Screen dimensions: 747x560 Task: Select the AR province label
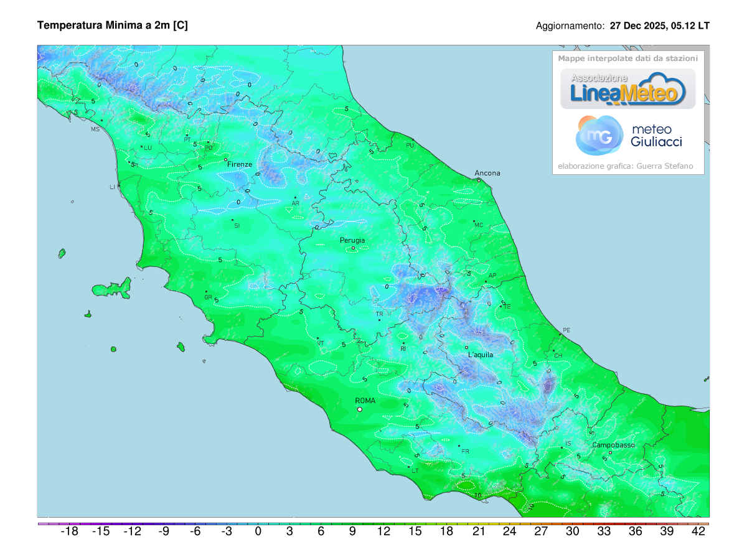pyautogui.click(x=296, y=203)
